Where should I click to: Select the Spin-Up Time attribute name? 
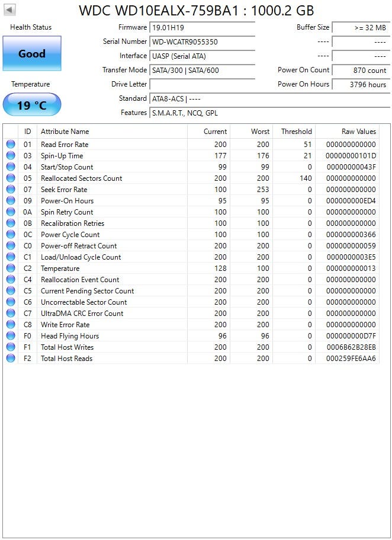coord(62,156)
